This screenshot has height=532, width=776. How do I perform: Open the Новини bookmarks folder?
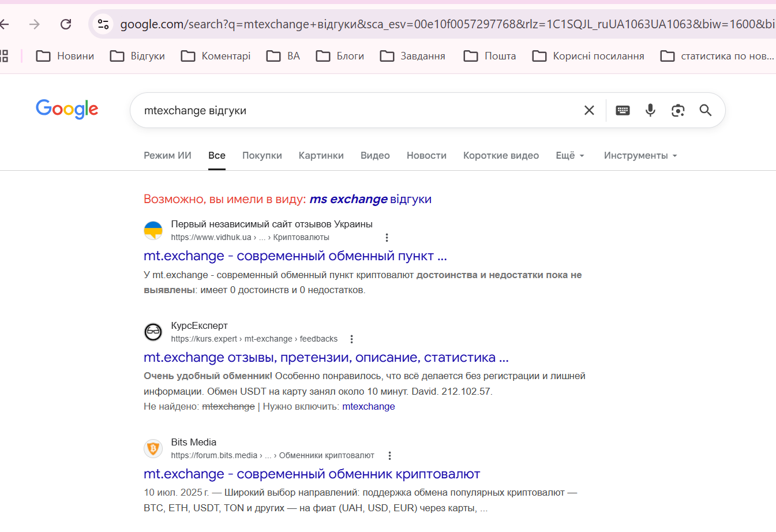tap(65, 56)
